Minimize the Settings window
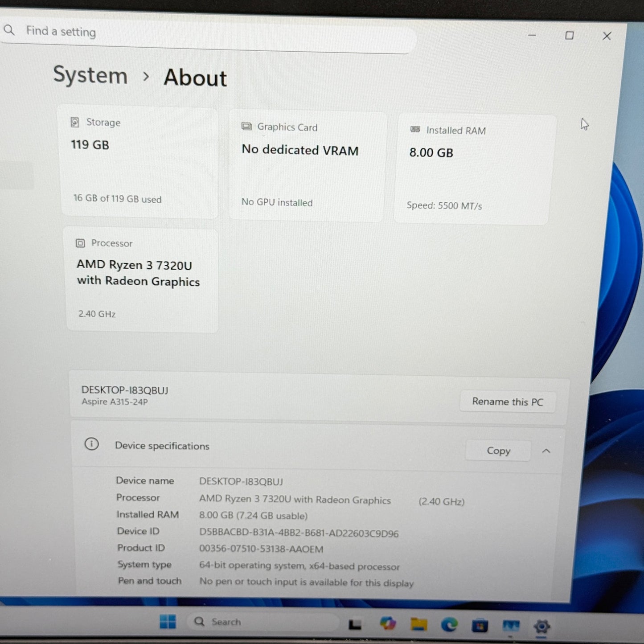 point(532,35)
